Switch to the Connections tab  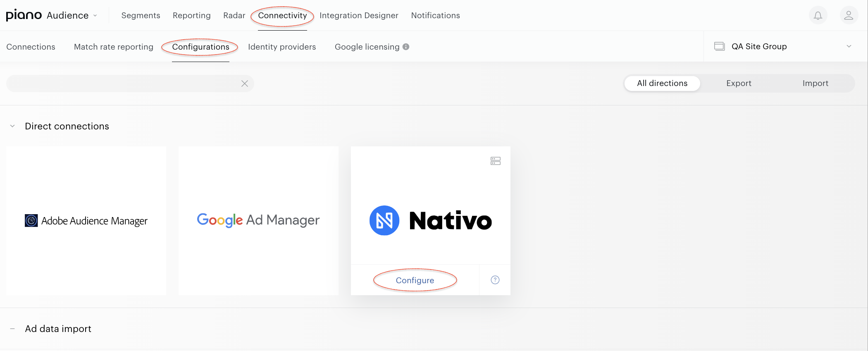click(31, 47)
